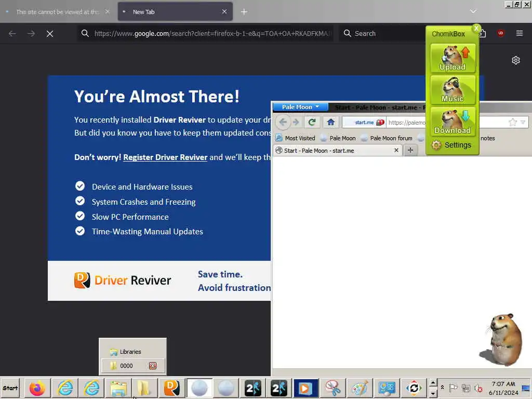Open the Pale Moon application menu
Image resolution: width=532 pixels, height=399 pixels.
[300, 107]
